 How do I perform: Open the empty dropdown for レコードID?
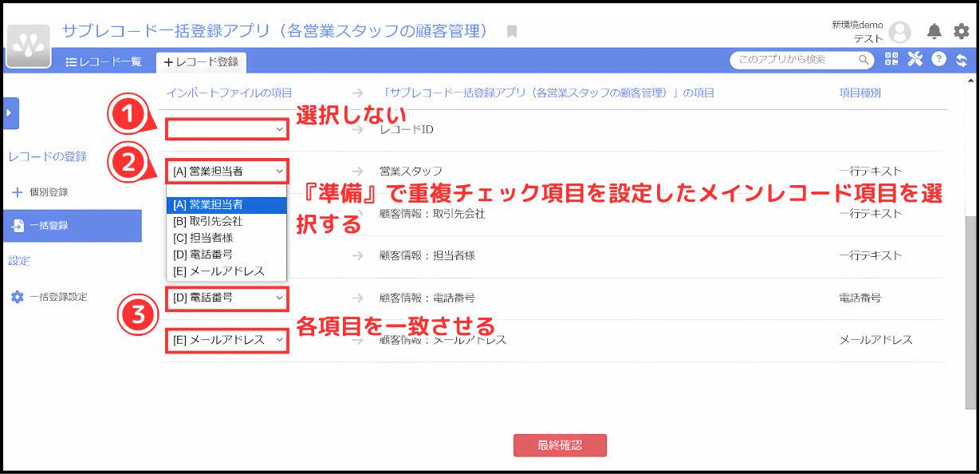[x=227, y=128]
